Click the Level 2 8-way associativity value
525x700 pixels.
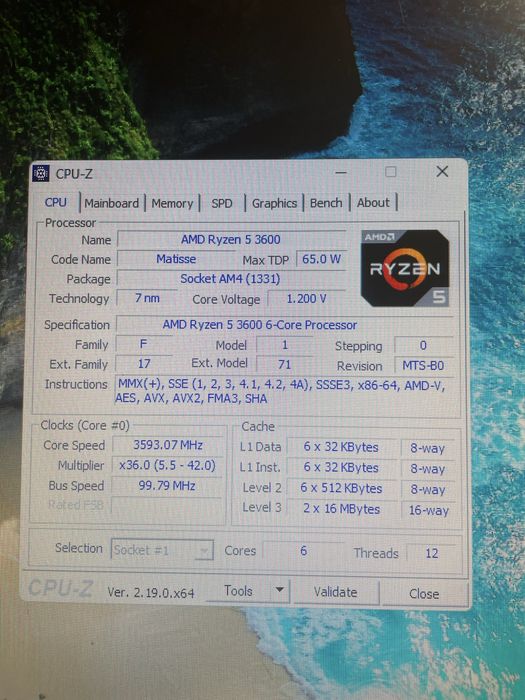tap(428, 490)
